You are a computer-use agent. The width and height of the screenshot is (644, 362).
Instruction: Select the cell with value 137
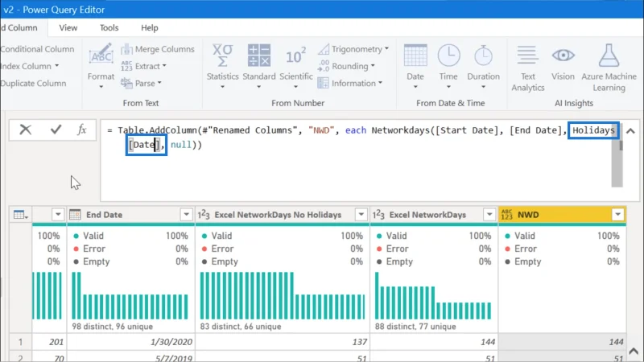(x=283, y=341)
